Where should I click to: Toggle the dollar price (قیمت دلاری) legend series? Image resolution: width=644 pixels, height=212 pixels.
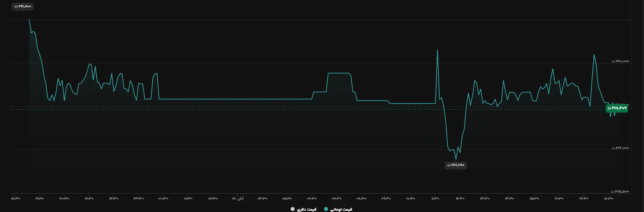(303, 209)
